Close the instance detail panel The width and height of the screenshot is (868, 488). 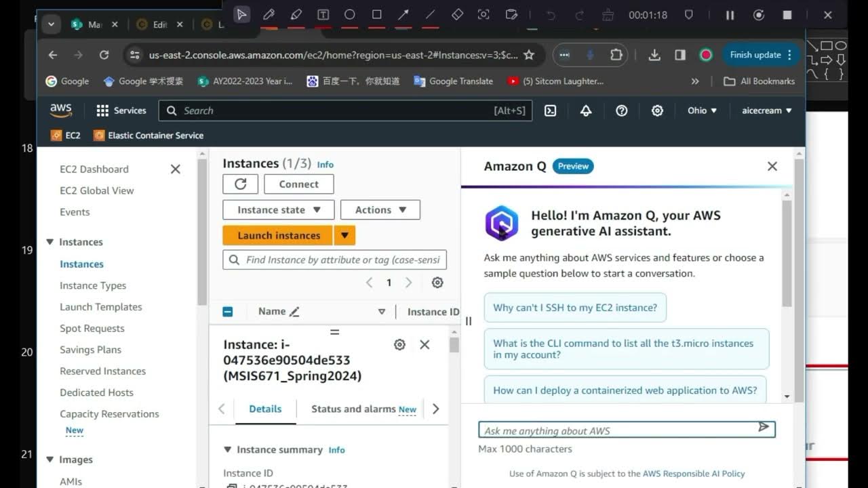pyautogui.click(x=425, y=345)
